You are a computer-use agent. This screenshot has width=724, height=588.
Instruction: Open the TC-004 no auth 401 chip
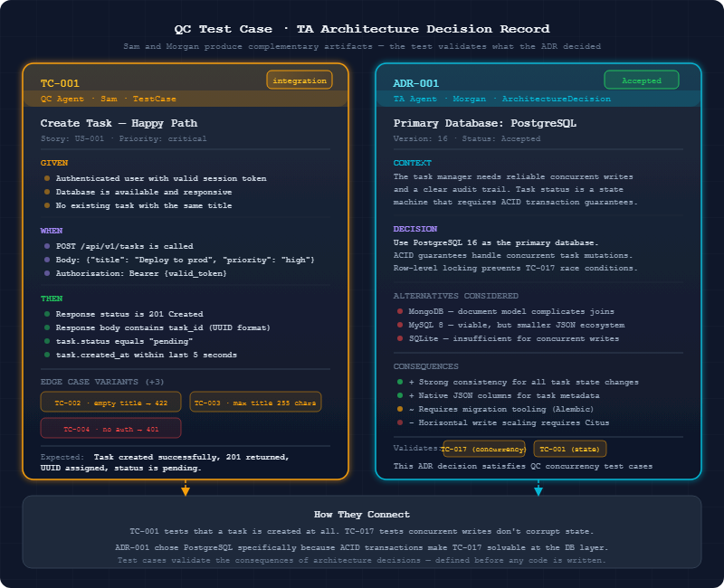(x=110, y=428)
